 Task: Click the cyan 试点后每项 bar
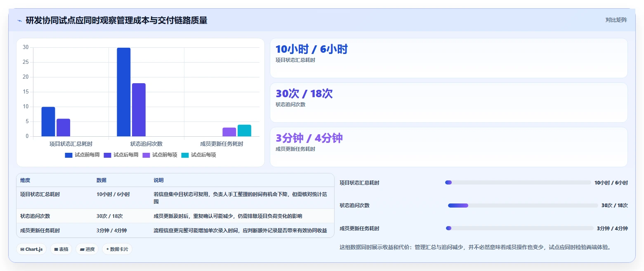244,131
